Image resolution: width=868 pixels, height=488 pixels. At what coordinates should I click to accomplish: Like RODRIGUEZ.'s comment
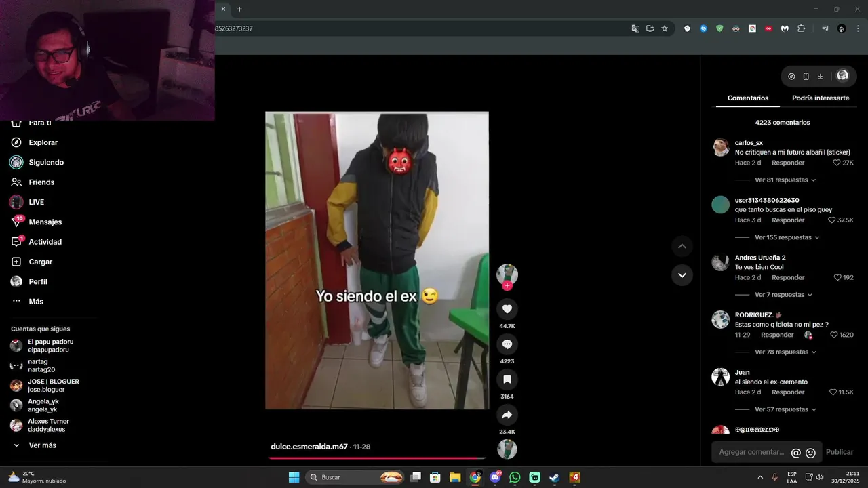[834, 335]
